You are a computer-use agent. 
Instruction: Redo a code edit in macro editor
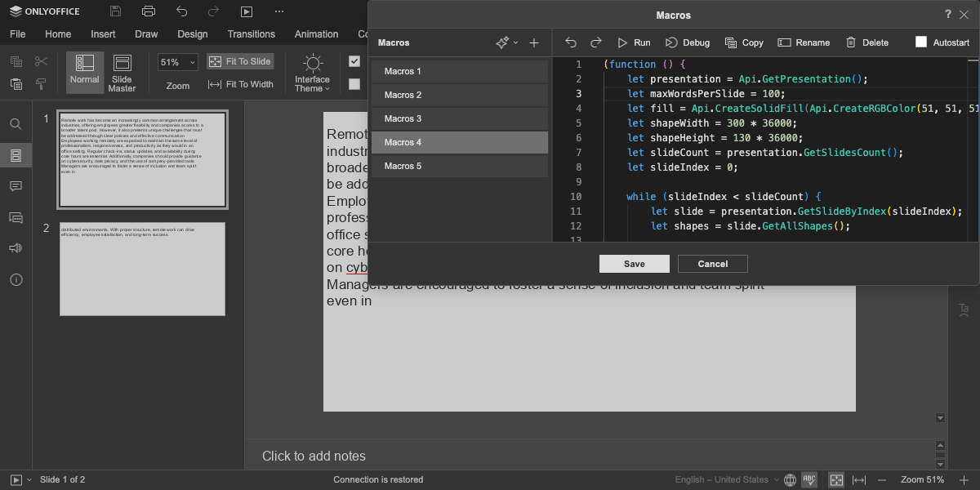pos(596,42)
